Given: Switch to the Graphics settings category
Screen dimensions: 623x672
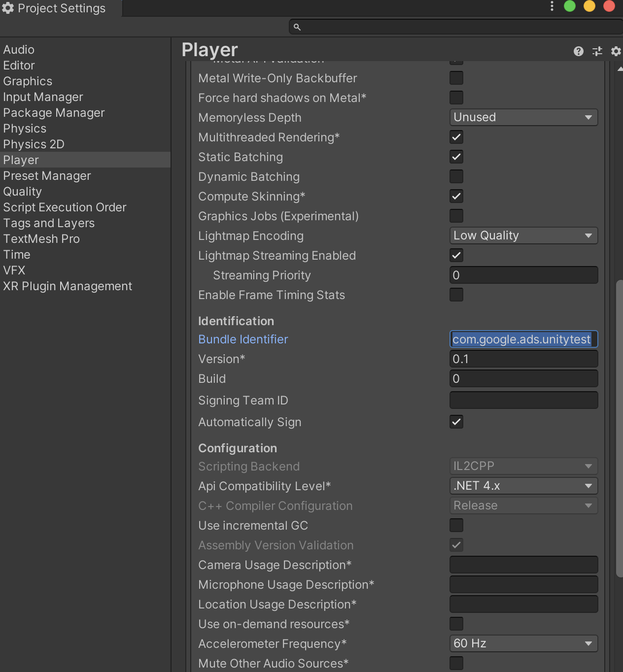Looking at the screenshot, I should pos(28,81).
